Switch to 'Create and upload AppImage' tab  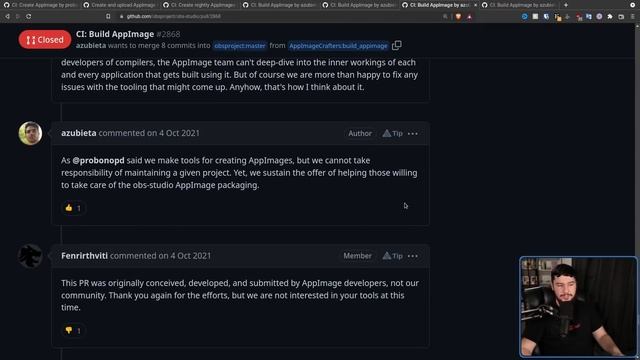click(x=120, y=5)
